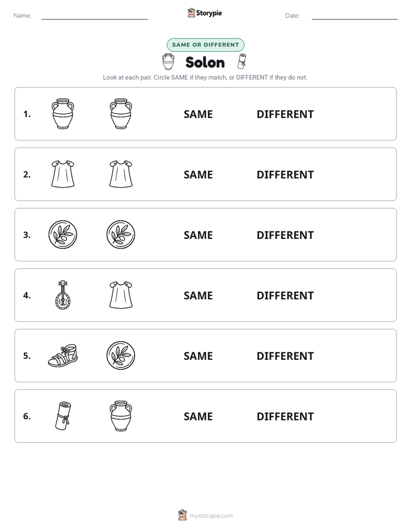The width and height of the screenshot is (411, 532).
Task: Click the small vase icon left of Solon title
Action: (168, 62)
